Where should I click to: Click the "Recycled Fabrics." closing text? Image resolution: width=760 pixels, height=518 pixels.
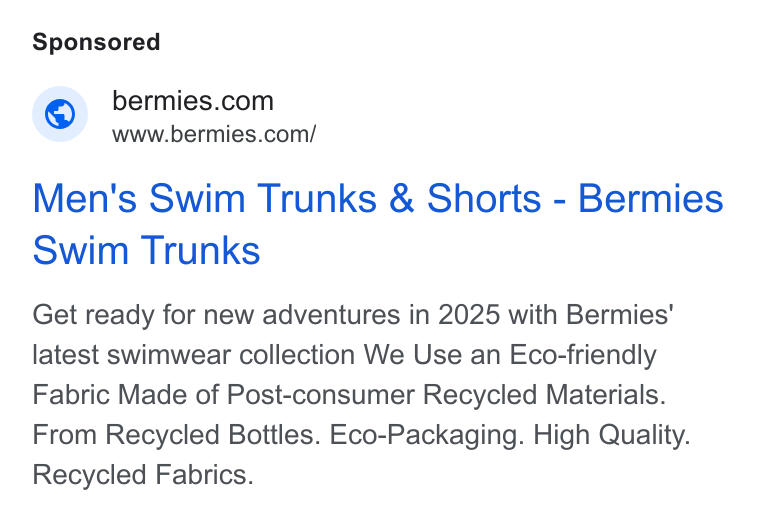(x=143, y=474)
